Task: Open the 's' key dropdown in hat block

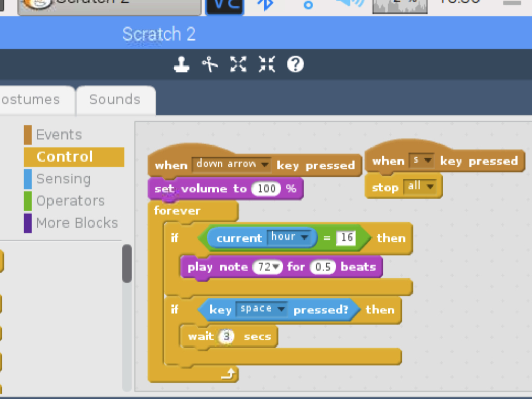Action: click(421, 160)
